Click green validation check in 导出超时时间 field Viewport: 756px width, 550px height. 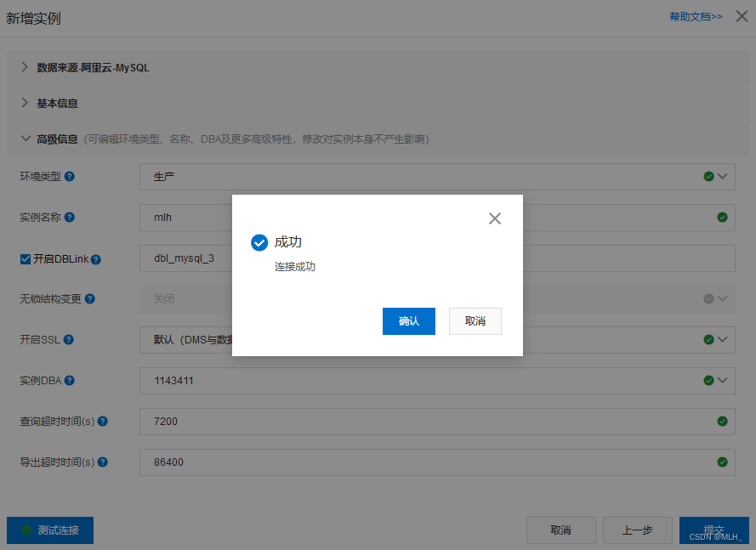722,462
